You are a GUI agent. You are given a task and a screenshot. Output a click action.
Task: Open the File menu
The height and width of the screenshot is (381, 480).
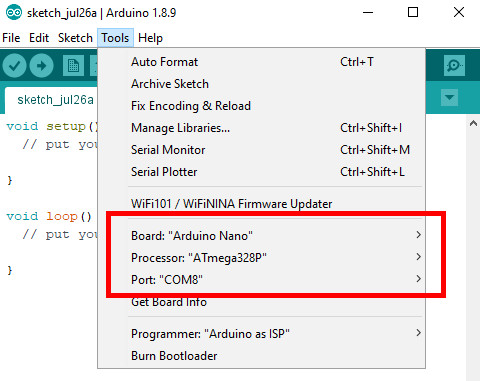pos(11,38)
